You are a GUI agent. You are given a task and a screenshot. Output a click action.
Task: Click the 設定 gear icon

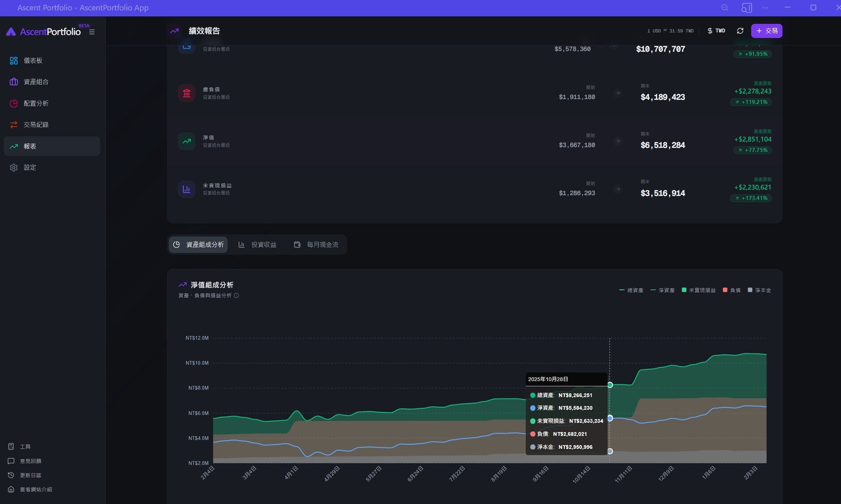(x=14, y=168)
